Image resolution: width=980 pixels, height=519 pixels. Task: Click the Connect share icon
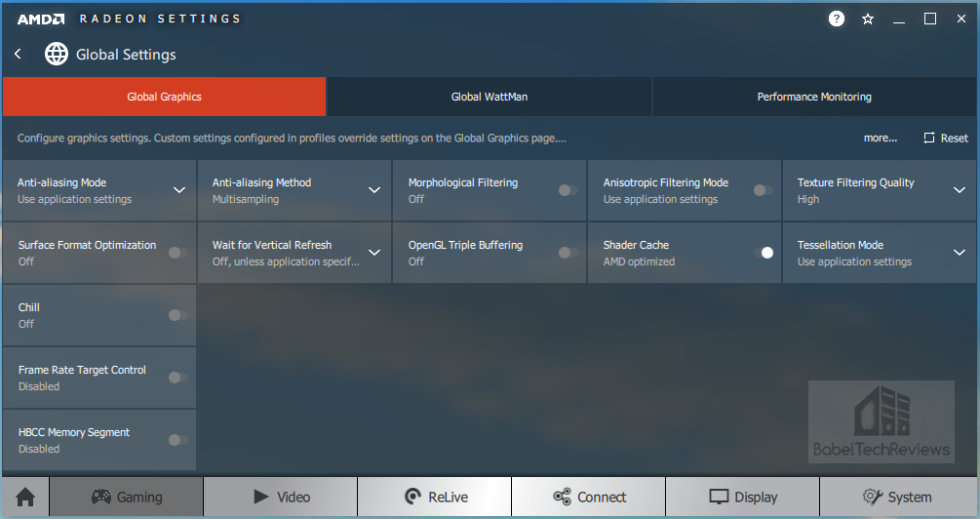pos(562,498)
